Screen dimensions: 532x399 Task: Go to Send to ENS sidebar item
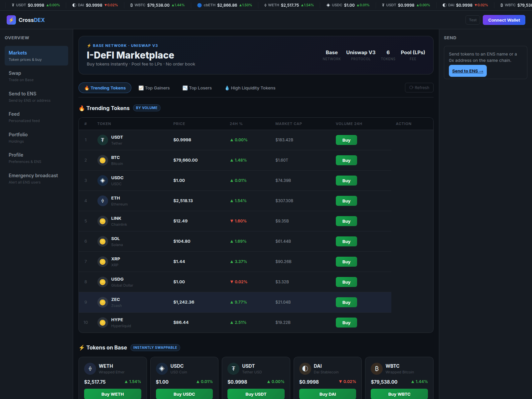coord(36,97)
